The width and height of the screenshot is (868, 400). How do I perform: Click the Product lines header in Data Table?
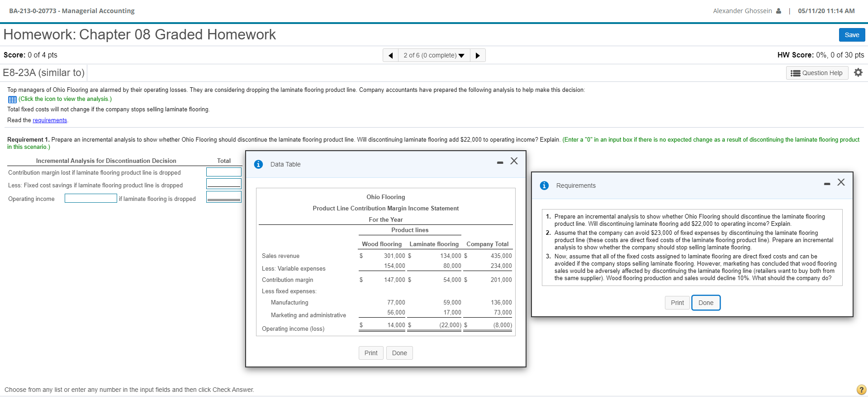[x=410, y=230]
